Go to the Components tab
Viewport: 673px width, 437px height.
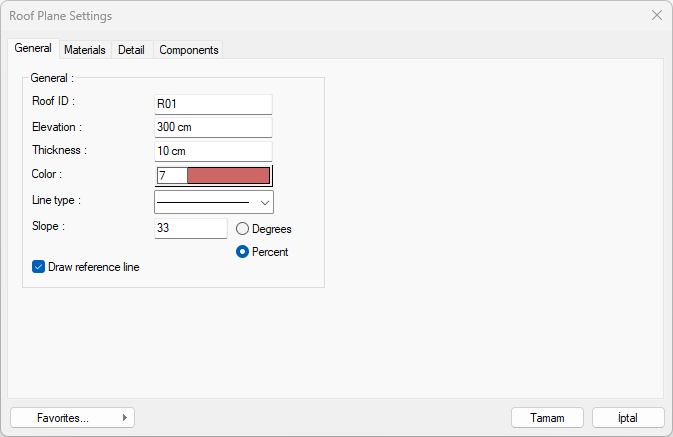pyautogui.click(x=188, y=49)
